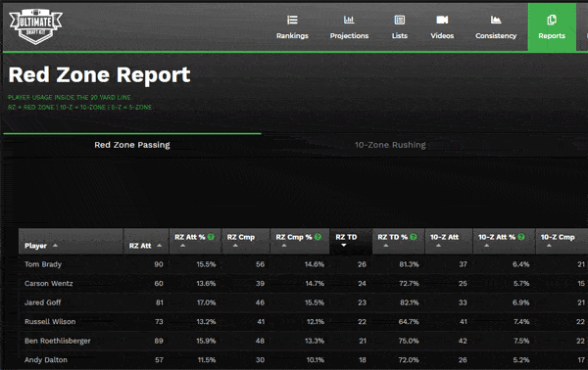Screen dimensions: 588x370
Task: Click help icon next to RZ Att %
Action: tap(211, 237)
